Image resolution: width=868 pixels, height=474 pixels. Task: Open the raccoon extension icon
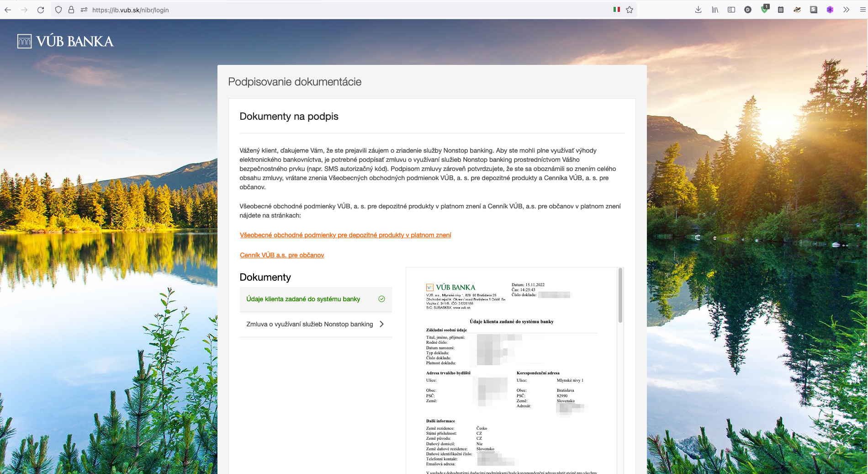pyautogui.click(x=797, y=10)
